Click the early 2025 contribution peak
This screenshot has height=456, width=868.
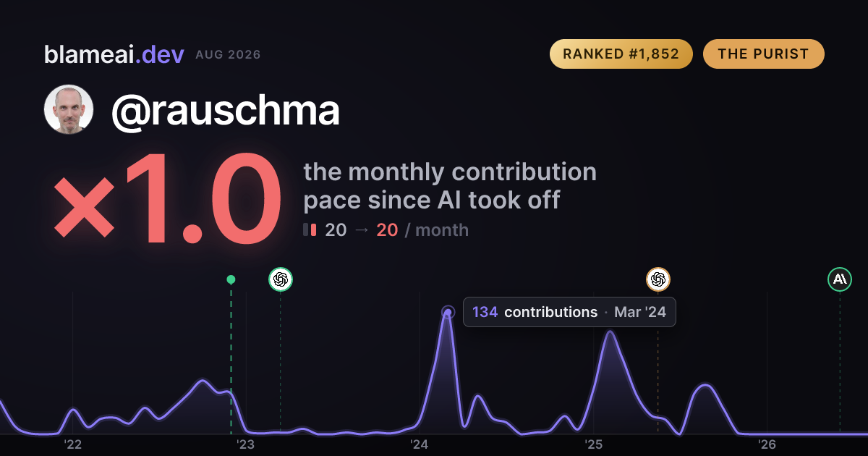coord(610,332)
